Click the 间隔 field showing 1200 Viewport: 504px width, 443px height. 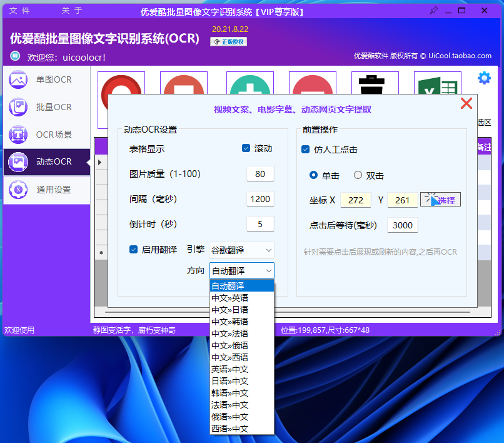coord(260,199)
